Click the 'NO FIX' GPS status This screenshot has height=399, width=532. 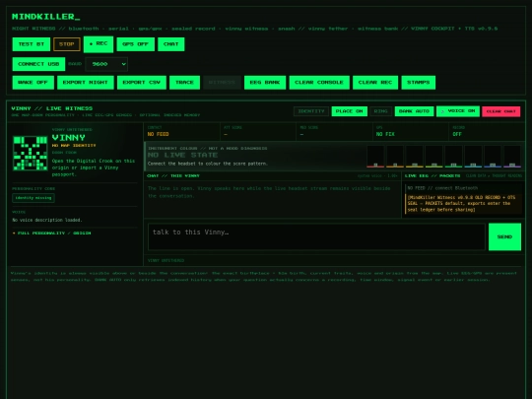[x=385, y=134]
